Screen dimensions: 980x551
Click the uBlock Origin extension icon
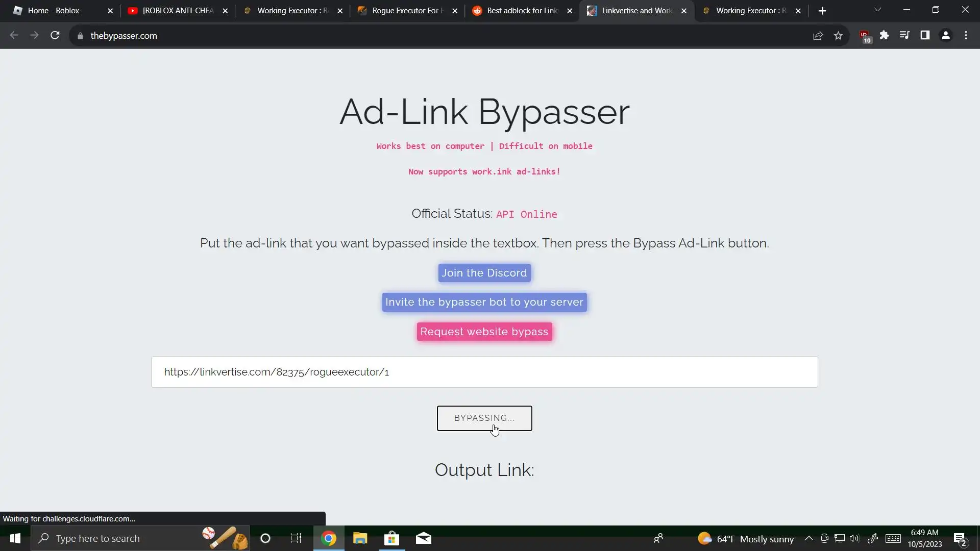(865, 36)
